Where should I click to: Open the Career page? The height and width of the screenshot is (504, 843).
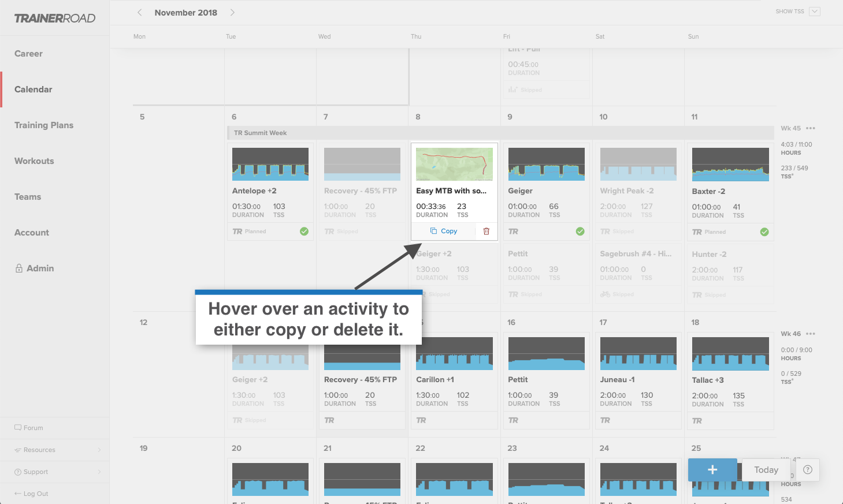28,54
